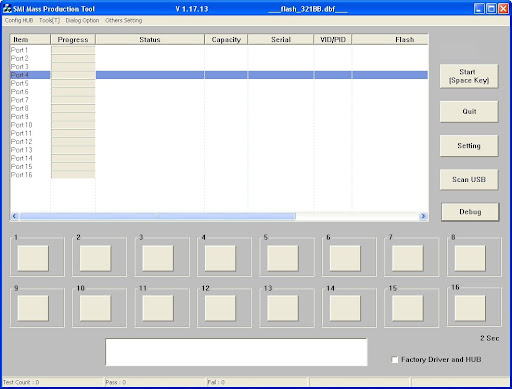Click port slot 5 square button
512x389 pixels.
[x=283, y=258]
